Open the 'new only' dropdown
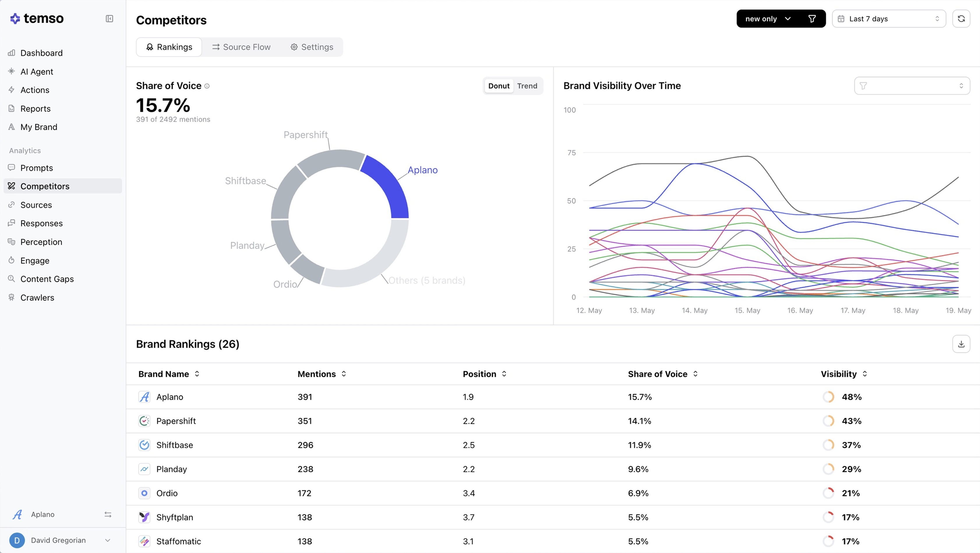 (x=768, y=19)
